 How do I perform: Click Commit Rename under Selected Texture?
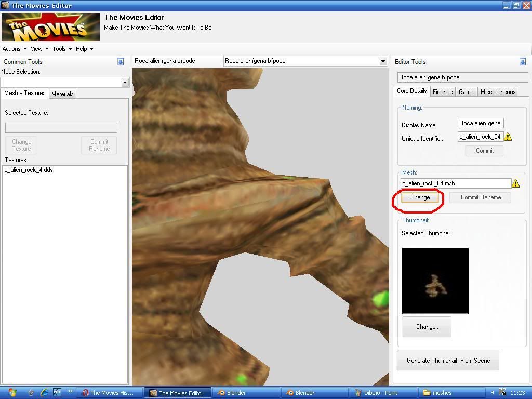pos(99,145)
